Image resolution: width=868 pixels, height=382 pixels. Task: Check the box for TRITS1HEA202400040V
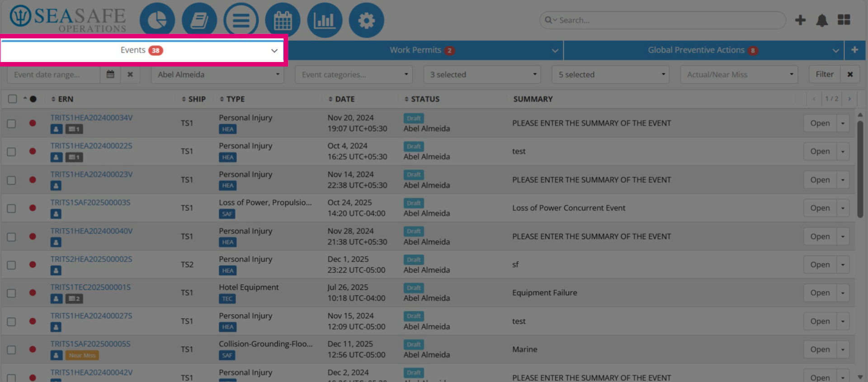click(x=11, y=237)
